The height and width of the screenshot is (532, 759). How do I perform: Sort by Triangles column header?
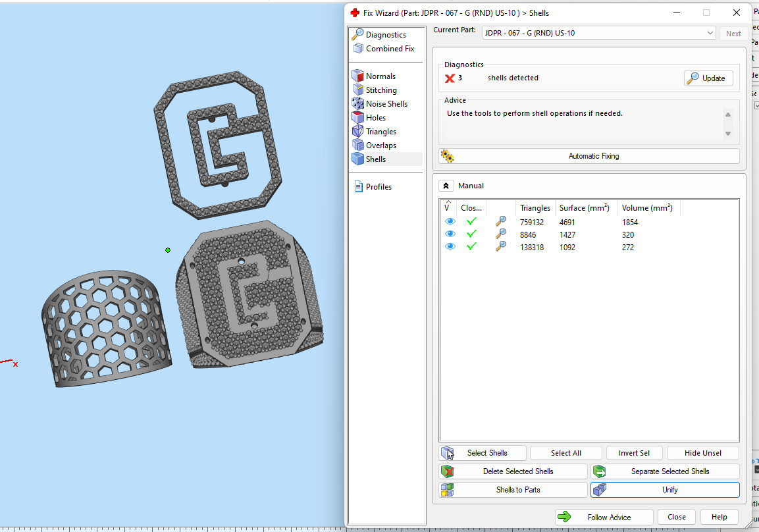pyautogui.click(x=535, y=207)
